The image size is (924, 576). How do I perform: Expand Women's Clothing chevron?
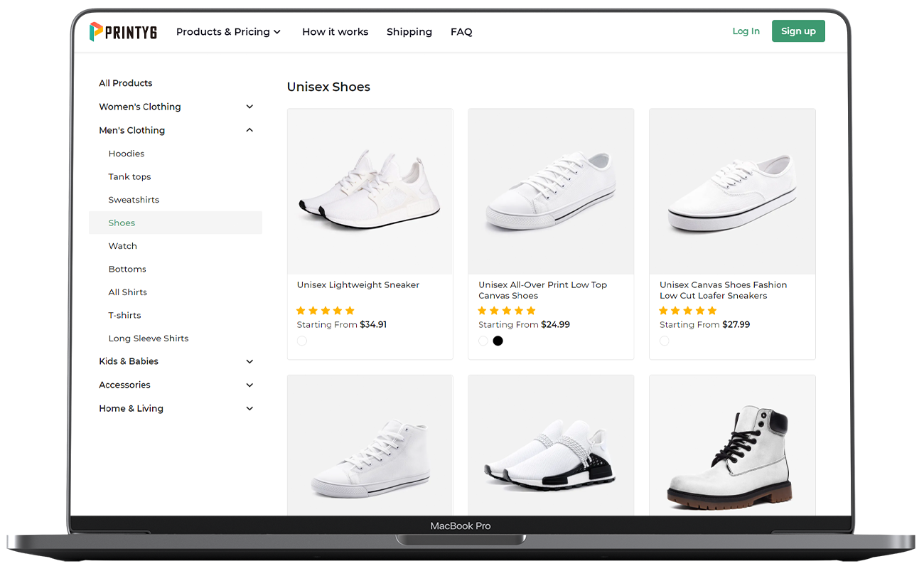(249, 107)
